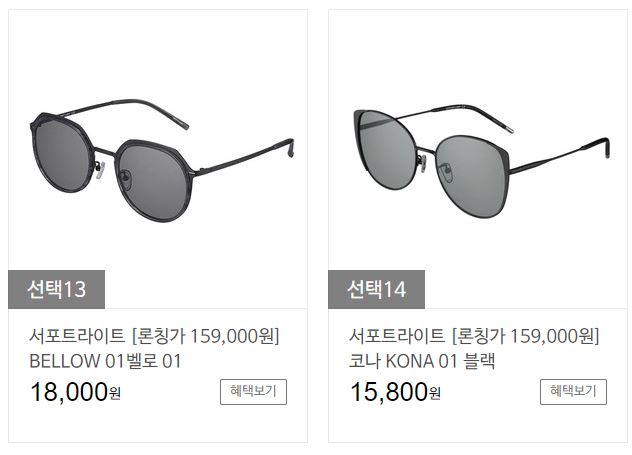The image size is (632, 455).
Task: Click 서포트라이트 론칭가 text above BELLOW 01
Action: point(154,336)
